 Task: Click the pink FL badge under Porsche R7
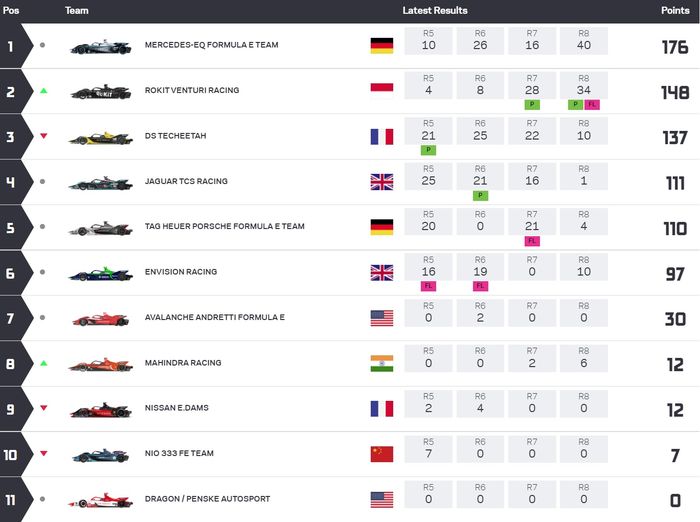(532, 241)
